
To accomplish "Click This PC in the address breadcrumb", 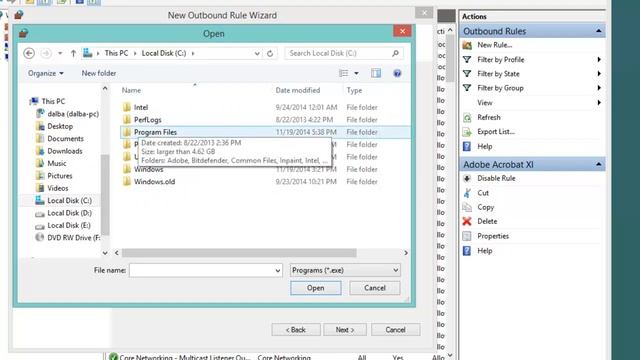I will (116, 53).
